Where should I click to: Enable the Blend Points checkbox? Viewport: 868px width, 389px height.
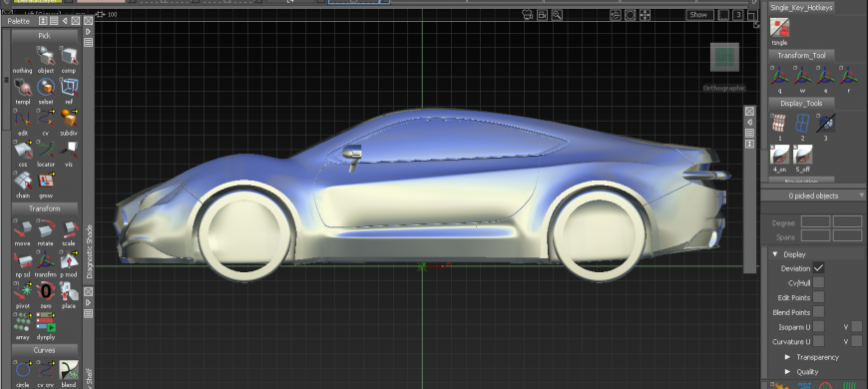(818, 312)
